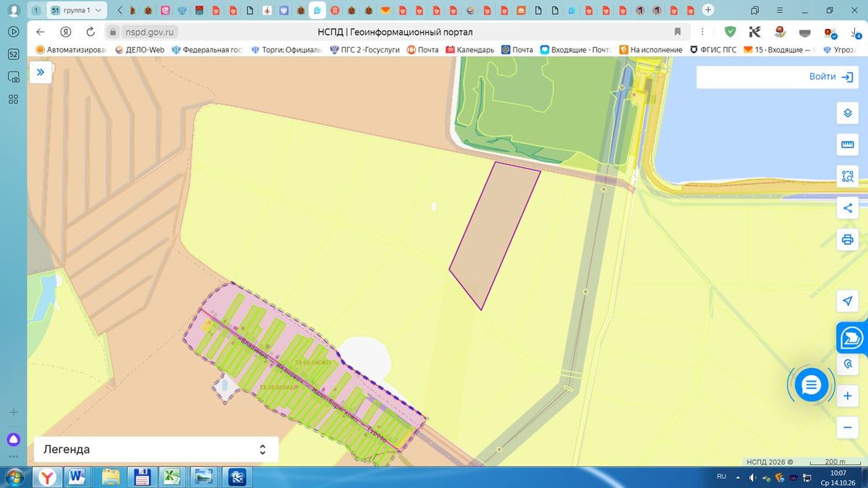Open the На исполнение bookmark

coord(651,50)
